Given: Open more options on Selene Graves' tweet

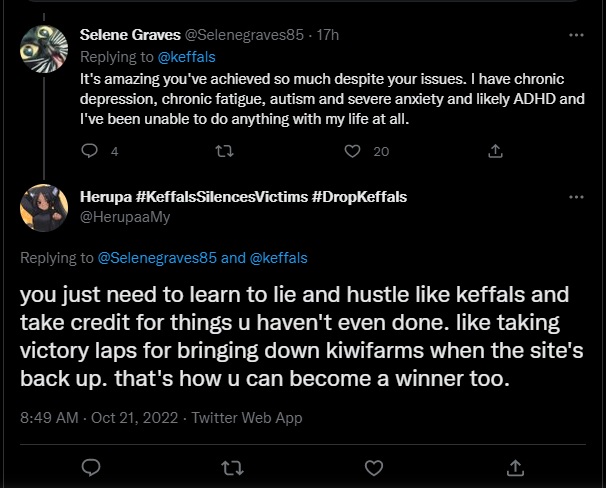Looking at the screenshot, I should (576, 34).
